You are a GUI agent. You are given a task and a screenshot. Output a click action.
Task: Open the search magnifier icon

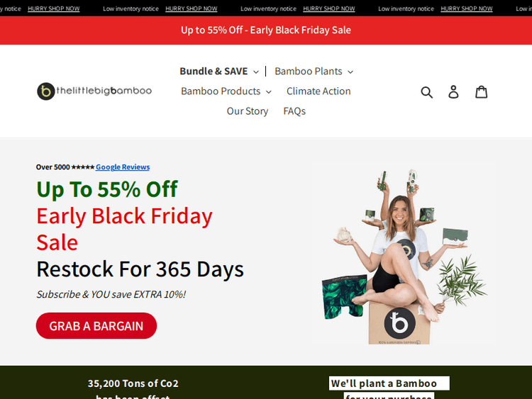[426, 92]
